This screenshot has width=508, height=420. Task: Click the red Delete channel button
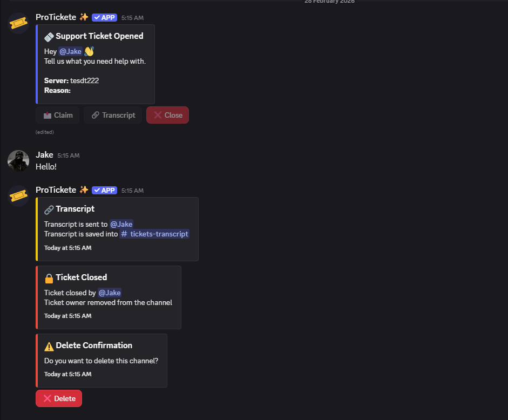coord(59,398)
